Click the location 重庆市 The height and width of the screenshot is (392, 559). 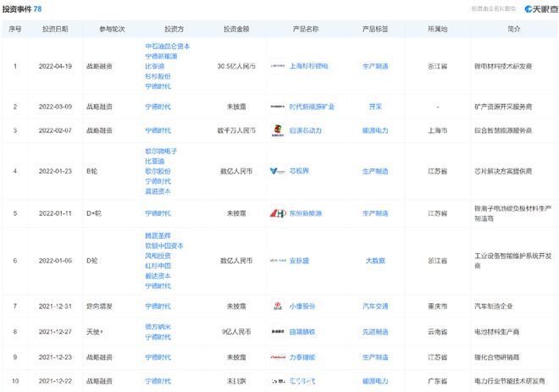tap(437, 306)
